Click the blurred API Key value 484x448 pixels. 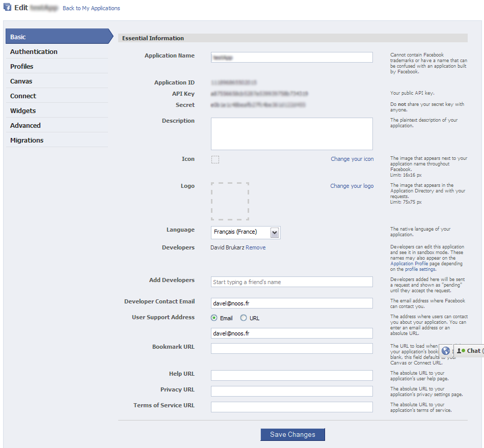click(259, 94)
